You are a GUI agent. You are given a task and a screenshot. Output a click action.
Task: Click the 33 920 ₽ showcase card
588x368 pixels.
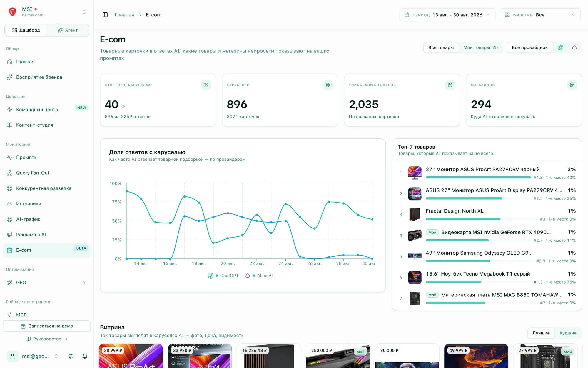pos(200,356)
